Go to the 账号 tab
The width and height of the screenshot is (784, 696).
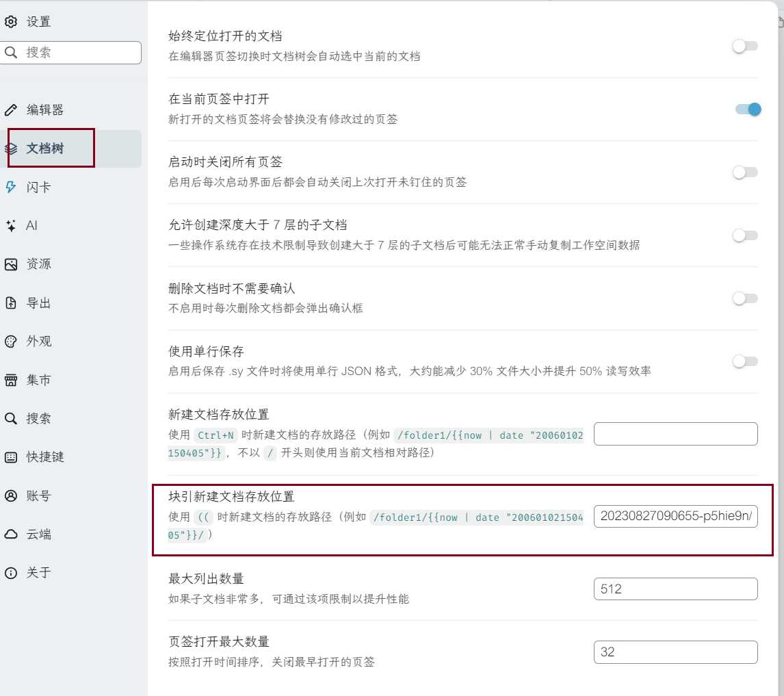71,495
